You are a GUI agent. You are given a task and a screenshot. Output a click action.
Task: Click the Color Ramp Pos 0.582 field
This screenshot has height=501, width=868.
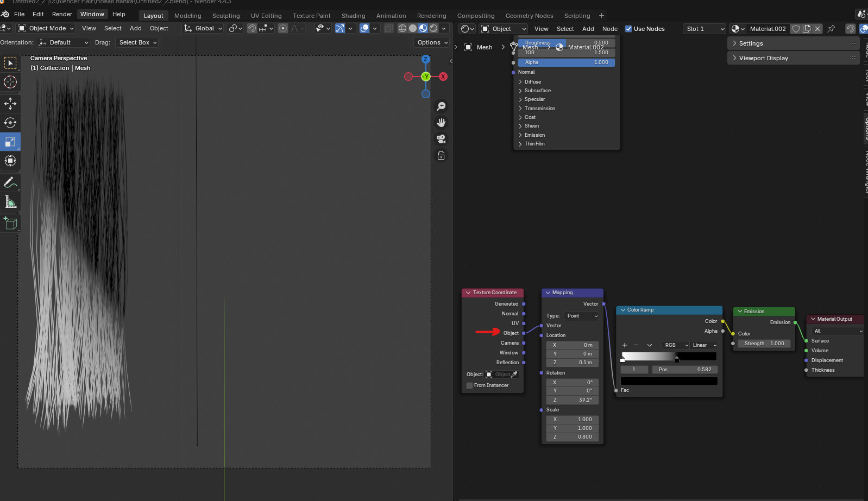tap(684, 370)
